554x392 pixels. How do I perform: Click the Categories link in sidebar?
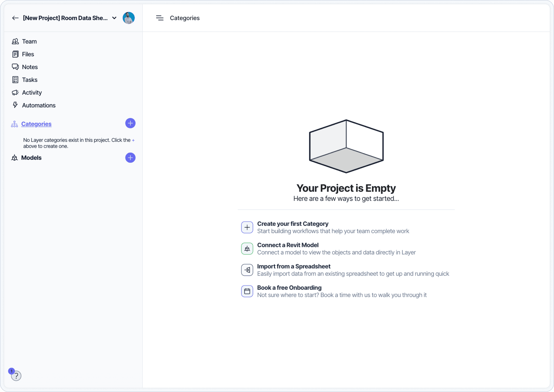(x=36, y=124)
